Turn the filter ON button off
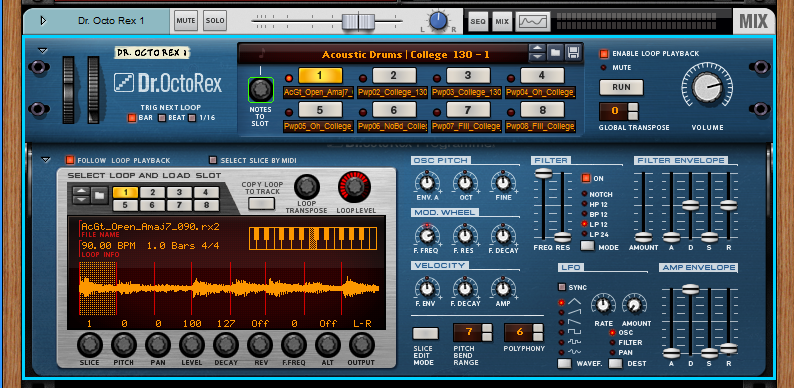The image size is (794, 388). (586, 178)
